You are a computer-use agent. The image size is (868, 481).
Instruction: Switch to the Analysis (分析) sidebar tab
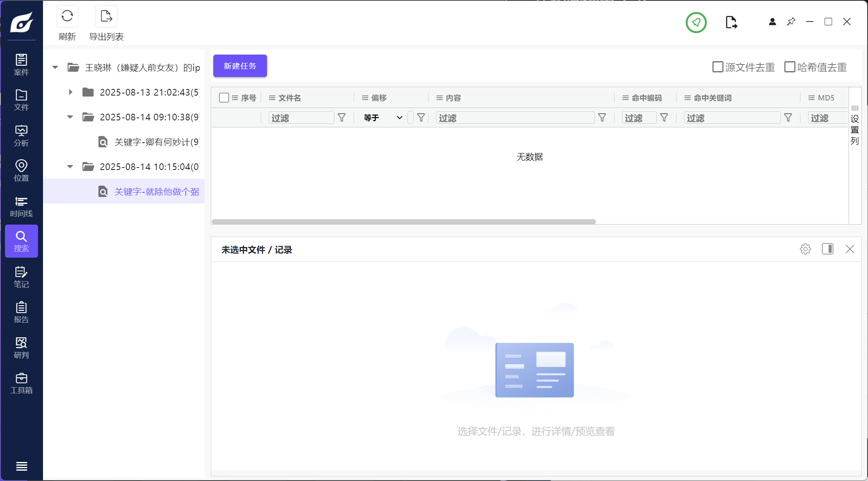click(x=21, y=136)
